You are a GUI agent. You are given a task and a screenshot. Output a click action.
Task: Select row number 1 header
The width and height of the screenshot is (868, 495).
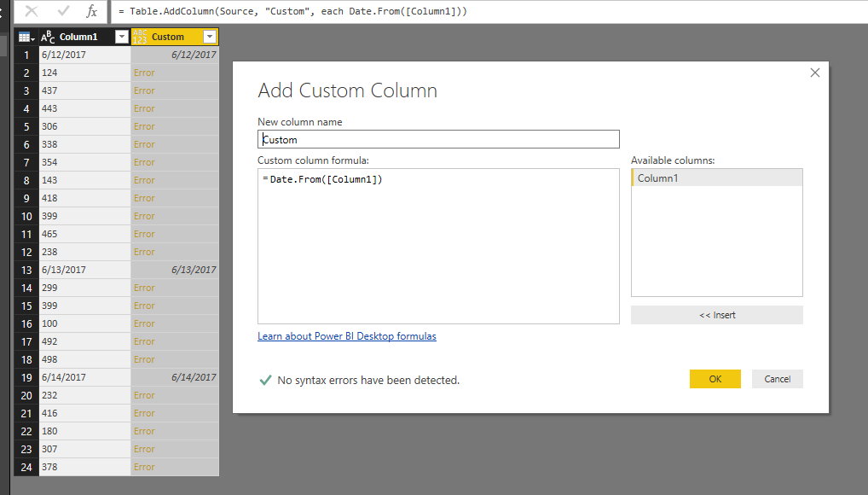[26, 55]
